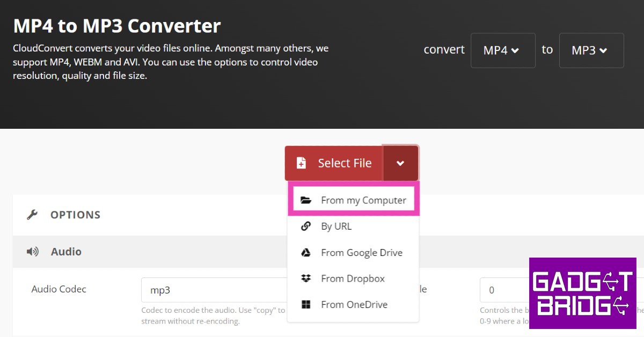Collapse the Select File chevron arrow
644x337 pixels.
click(x=400, y=163)
